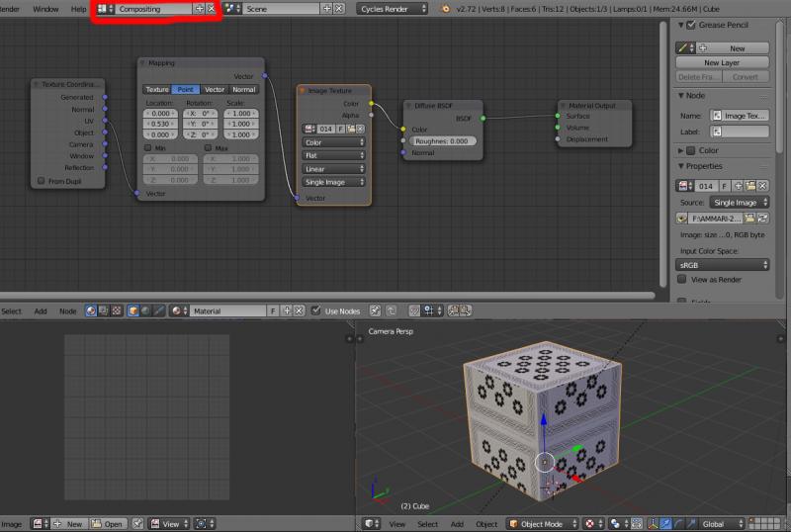This screenshot has width=791, height=532.
Task: Enable the View as Render checkbox
Action: click(682, 280)
